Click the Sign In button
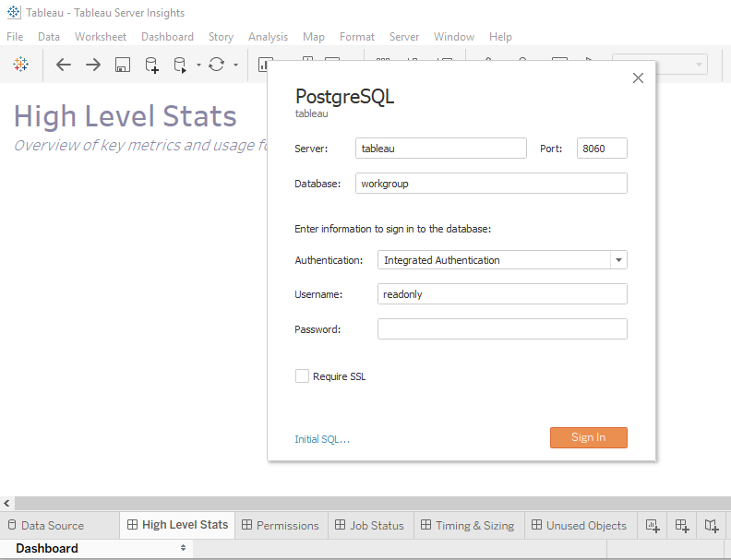This screenshot has height=560, width=731. 588,437
